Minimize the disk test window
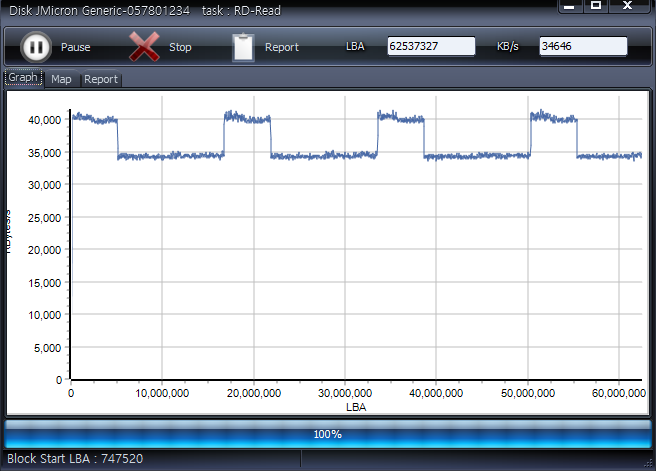This screenshot has height=471, width=656. pyautogui.click(x=569, y=5)
